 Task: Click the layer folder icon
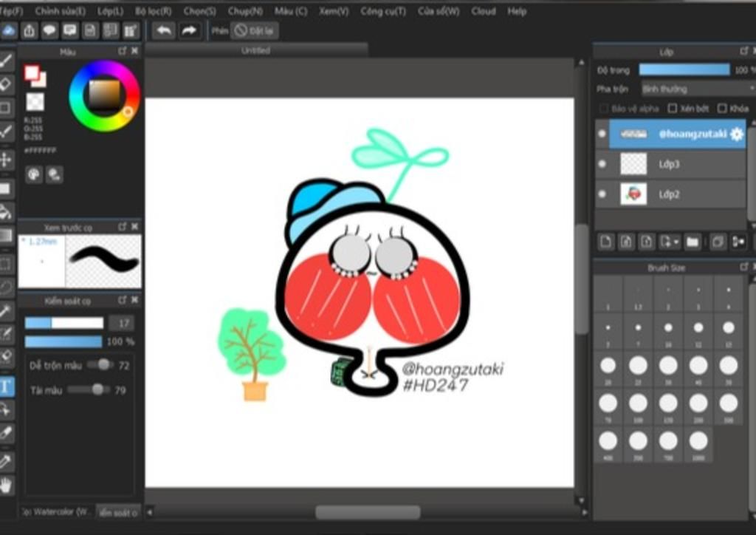(x=693, y=242)
